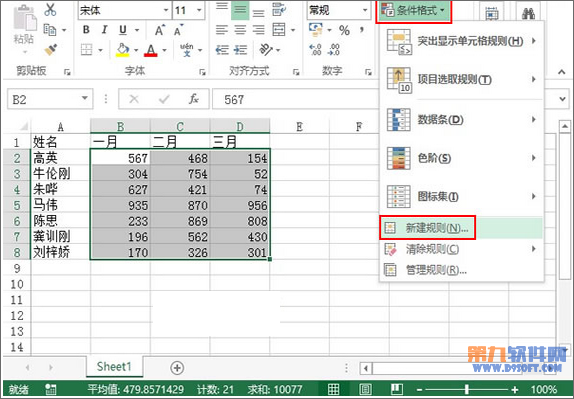Open underline style dropdown arrow
574x399 pixels.
[137, 30]
